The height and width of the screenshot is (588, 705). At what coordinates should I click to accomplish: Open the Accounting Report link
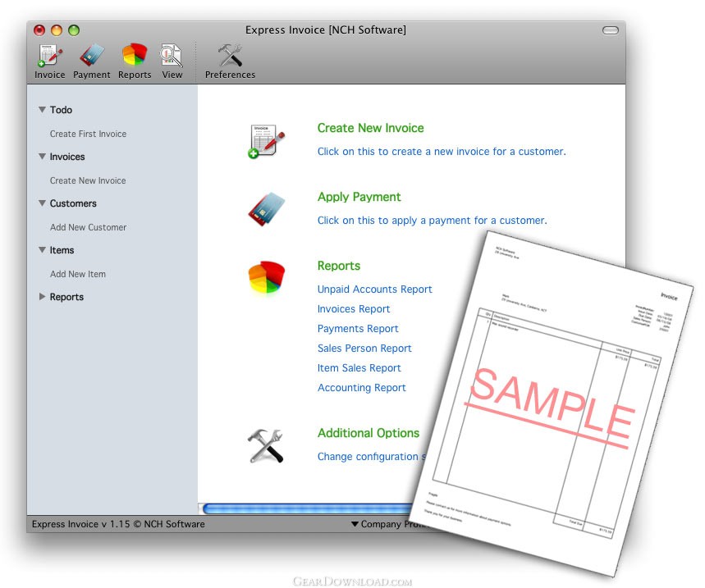[361, 388]
